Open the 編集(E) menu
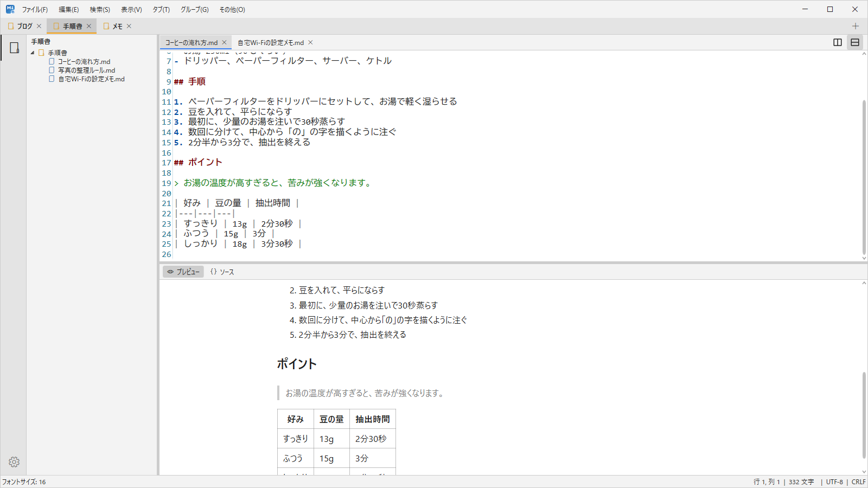Viewport: 868px width, 488px height. click(69, 10)
